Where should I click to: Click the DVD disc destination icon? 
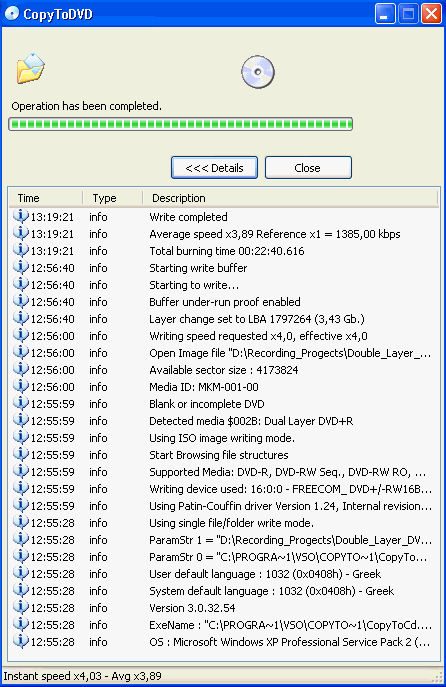point(258,72)
